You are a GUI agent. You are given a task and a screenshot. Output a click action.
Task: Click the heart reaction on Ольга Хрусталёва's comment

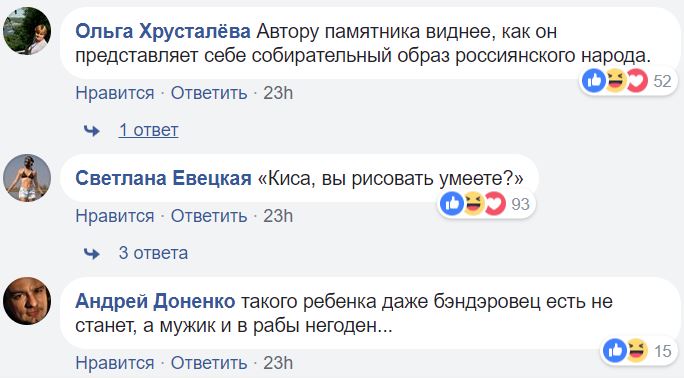click(x=637, y=81)
